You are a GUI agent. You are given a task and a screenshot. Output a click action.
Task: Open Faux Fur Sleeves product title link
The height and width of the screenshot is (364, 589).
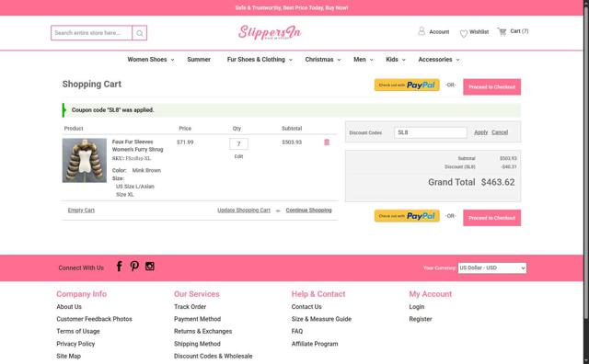[x=137, y=145]
